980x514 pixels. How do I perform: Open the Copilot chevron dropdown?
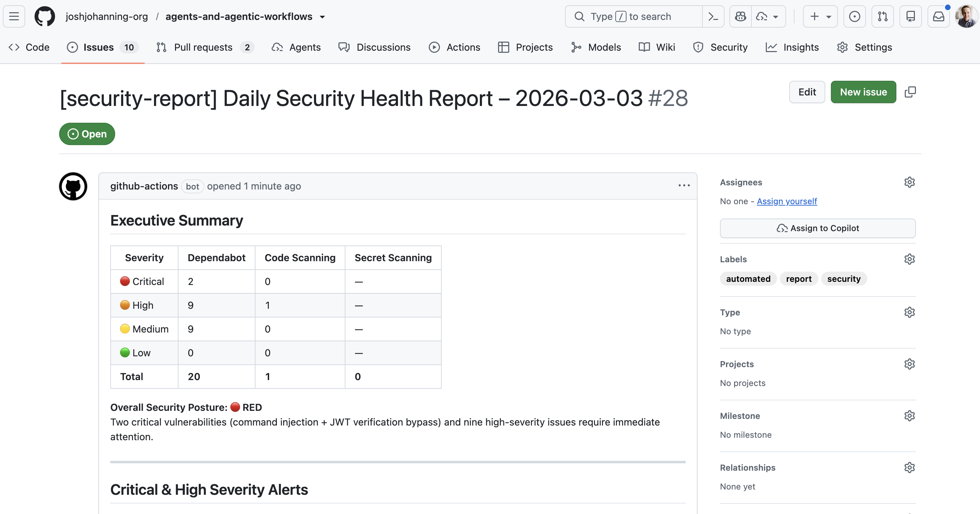click(x=775, y=16)
